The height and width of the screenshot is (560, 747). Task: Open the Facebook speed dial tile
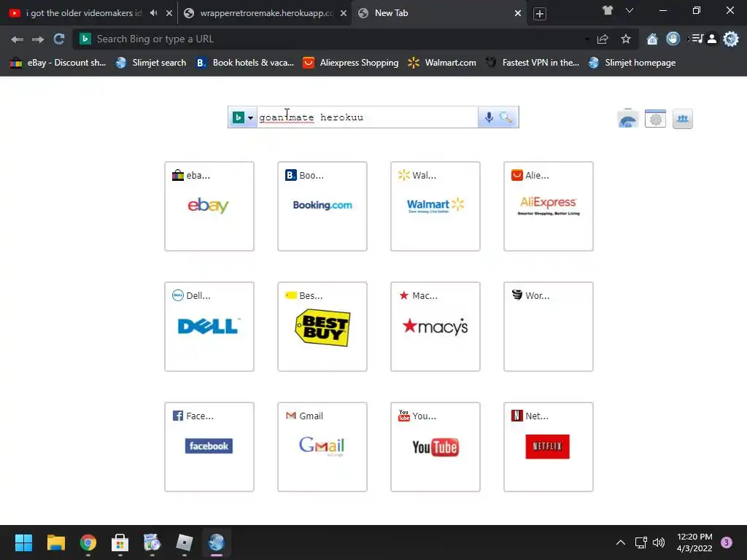tap(209, 447)
